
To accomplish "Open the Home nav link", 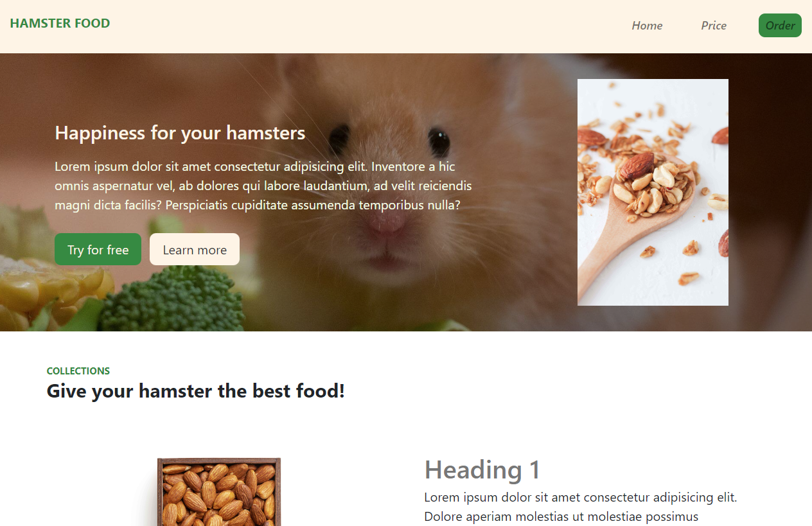I will click(x=647, y=26).
